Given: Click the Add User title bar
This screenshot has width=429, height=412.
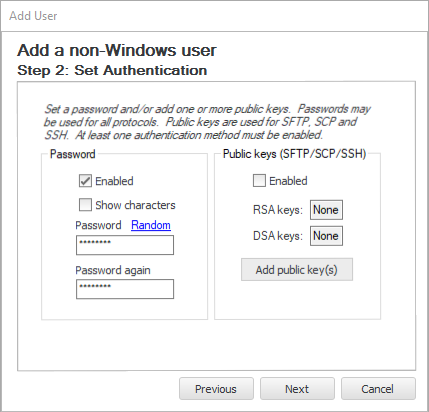Looking at the screenshot, I should tap(214, 16).
